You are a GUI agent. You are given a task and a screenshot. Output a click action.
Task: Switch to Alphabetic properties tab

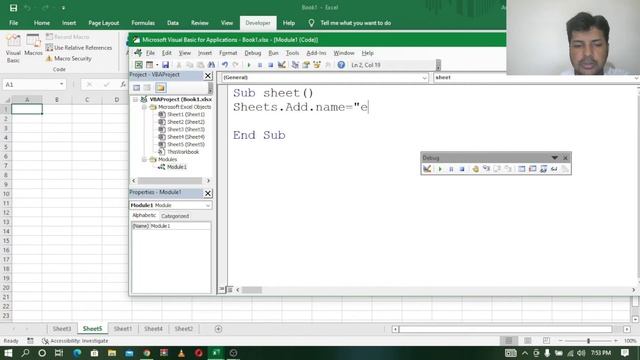(144, 216)
